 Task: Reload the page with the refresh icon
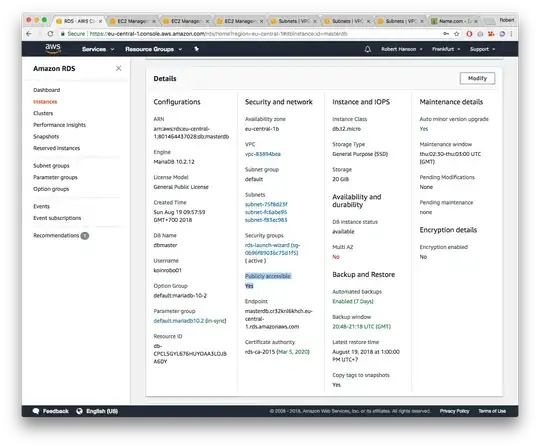[x=50, y=34]
